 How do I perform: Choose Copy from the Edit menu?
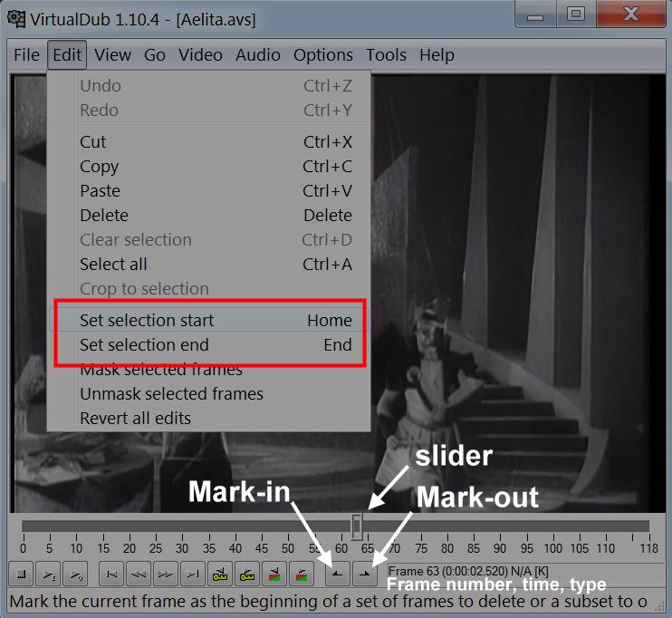coord(209,167)
